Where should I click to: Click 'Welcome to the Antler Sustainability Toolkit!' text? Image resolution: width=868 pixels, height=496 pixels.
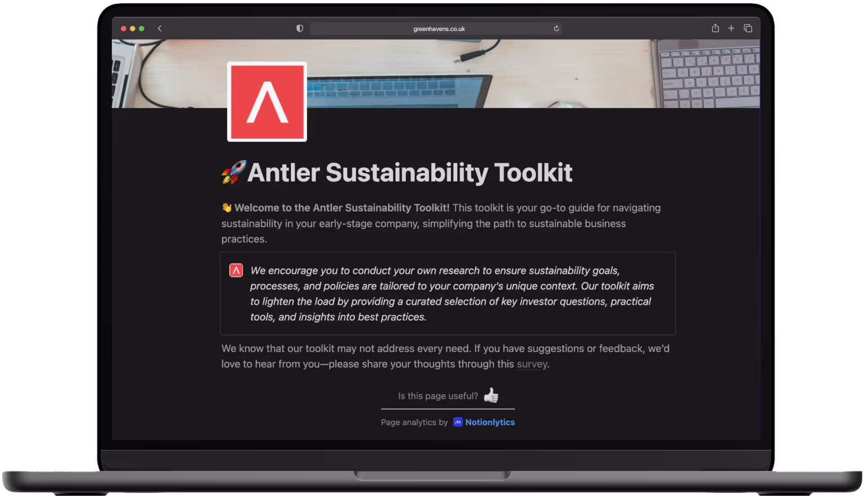(x=342, y=208)
